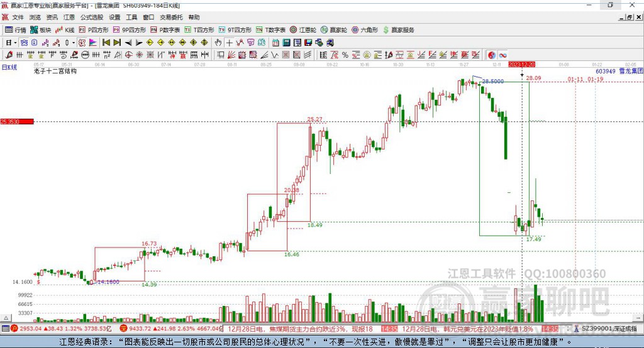Open the 9P四方形 tool
Screen dimensions: 644x348
[x=130, y=30]
